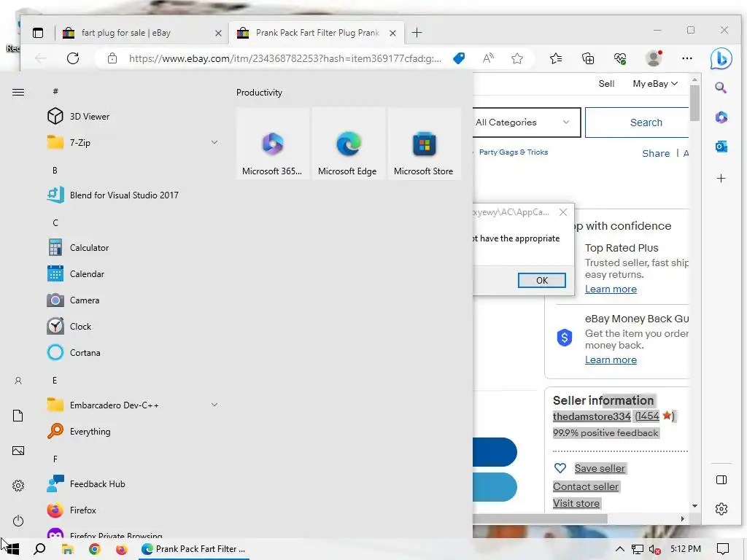Open Browser essentials heart icon
This screenshot has height=560, width=747.
[620, 58]
